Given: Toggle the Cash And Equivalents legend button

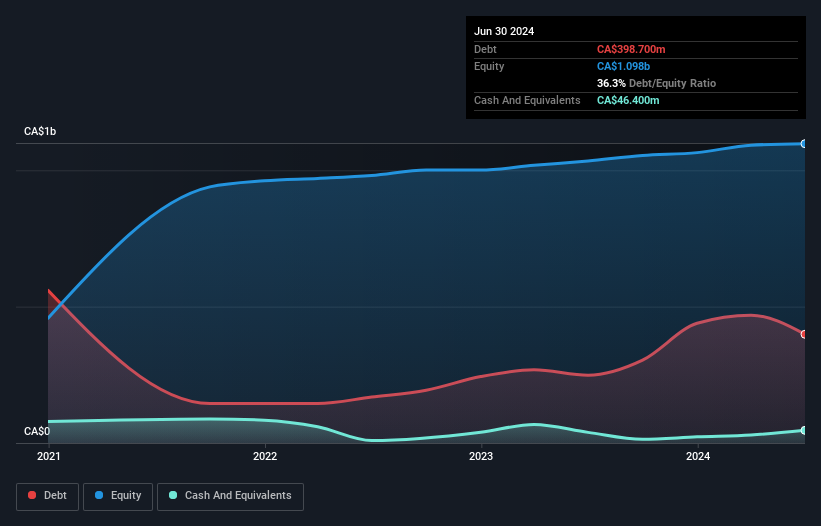Looking at the screenshot, I should pos(230,496).
